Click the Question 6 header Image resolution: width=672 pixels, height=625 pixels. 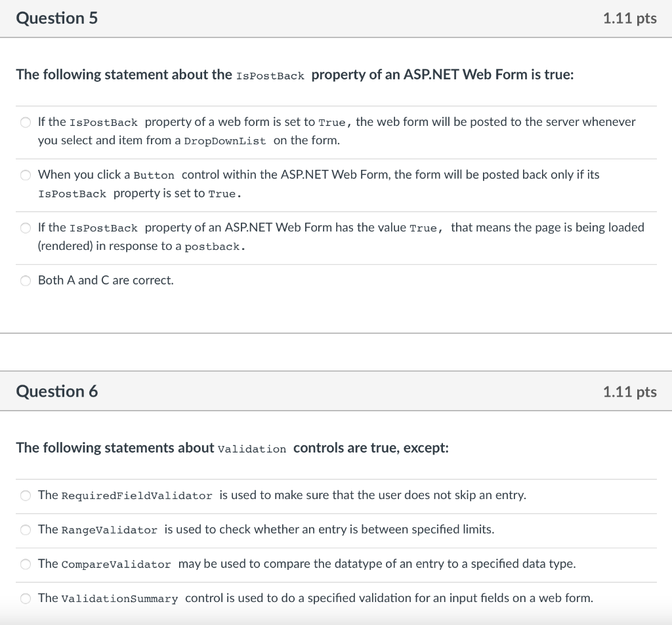57,391
